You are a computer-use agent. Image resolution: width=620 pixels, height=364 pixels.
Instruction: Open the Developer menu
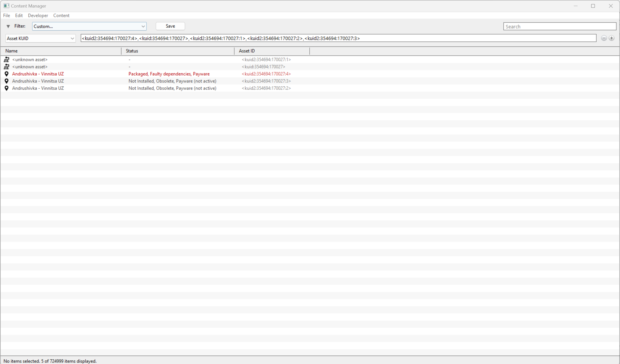(x=38, y=16)
